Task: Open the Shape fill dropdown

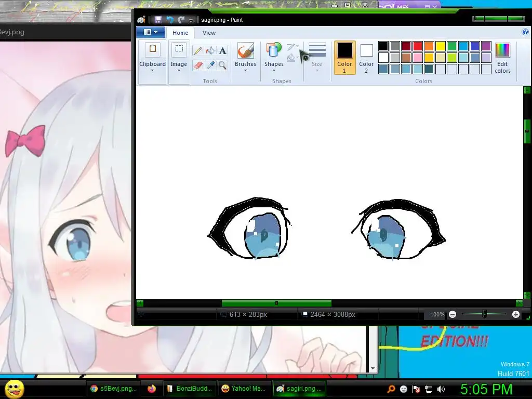Action: 292,58
